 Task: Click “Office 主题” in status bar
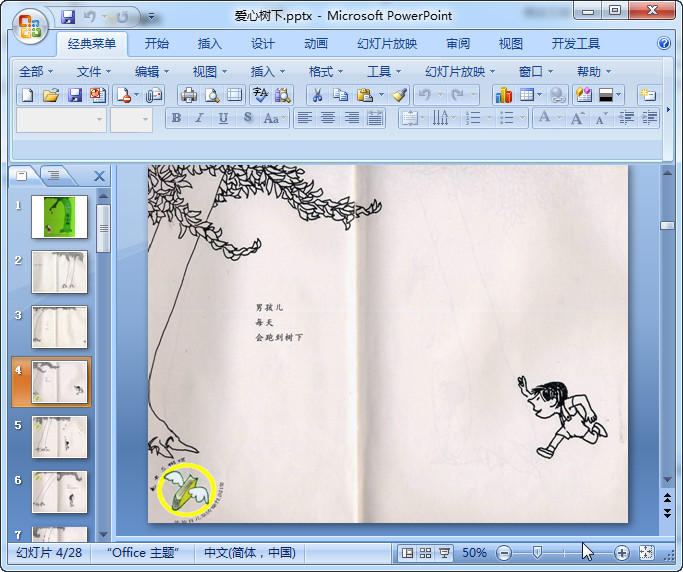coord(143,553)
